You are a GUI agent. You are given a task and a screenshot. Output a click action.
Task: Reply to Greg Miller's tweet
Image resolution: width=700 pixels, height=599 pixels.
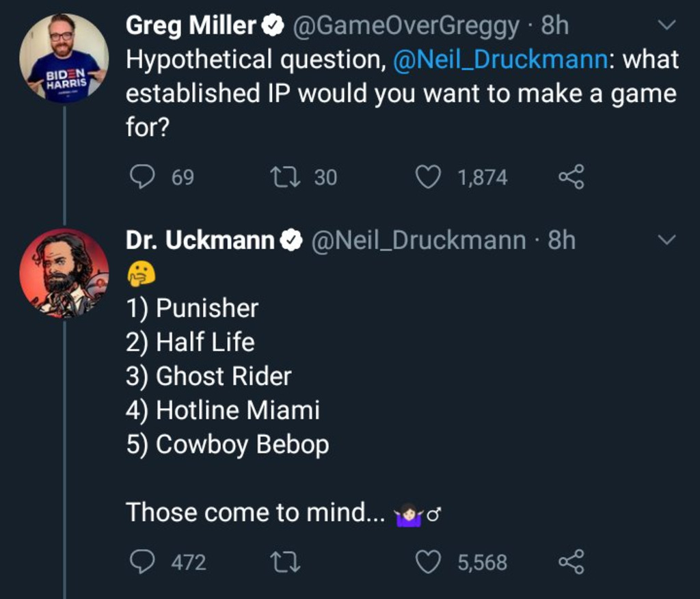tap(142, 177)
